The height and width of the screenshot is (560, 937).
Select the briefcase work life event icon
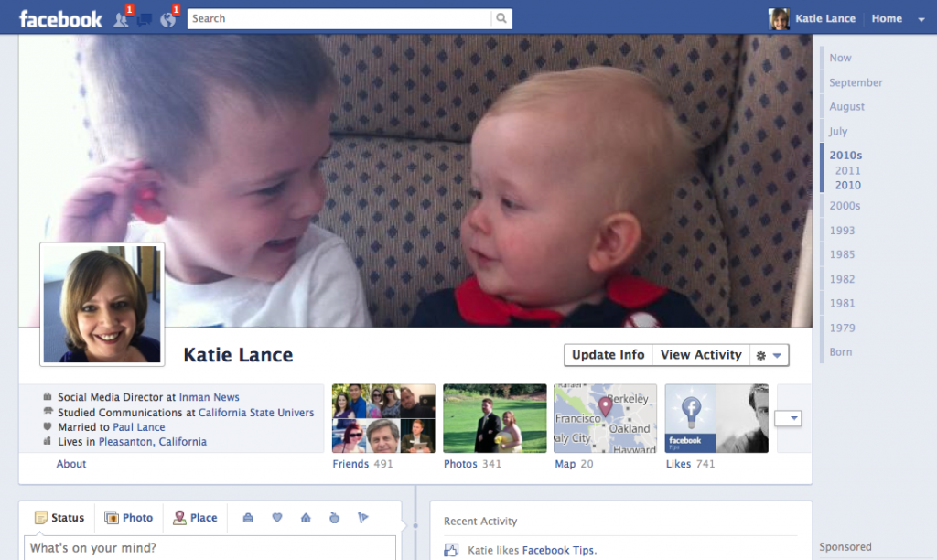coord(248,518)
